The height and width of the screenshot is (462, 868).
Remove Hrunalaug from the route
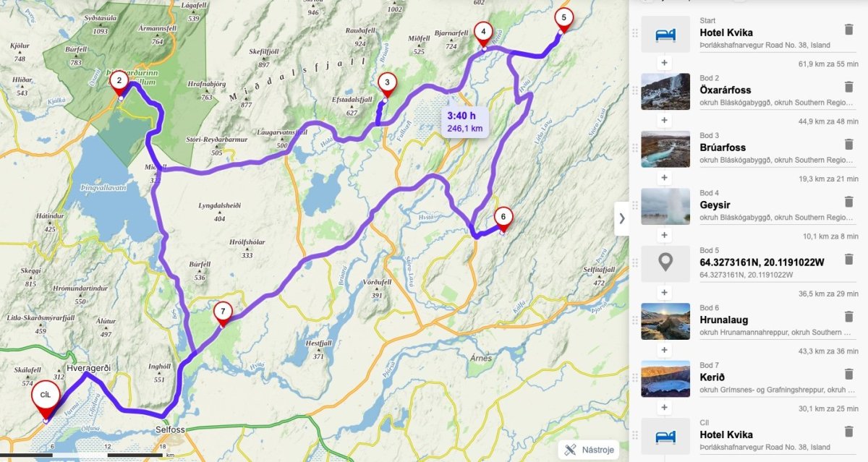[849, 317]
